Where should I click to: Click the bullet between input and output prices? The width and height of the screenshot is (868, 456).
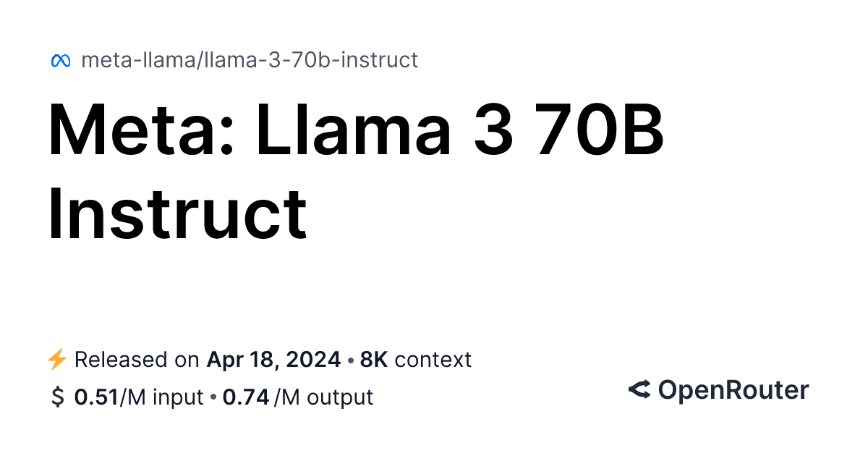213,397
